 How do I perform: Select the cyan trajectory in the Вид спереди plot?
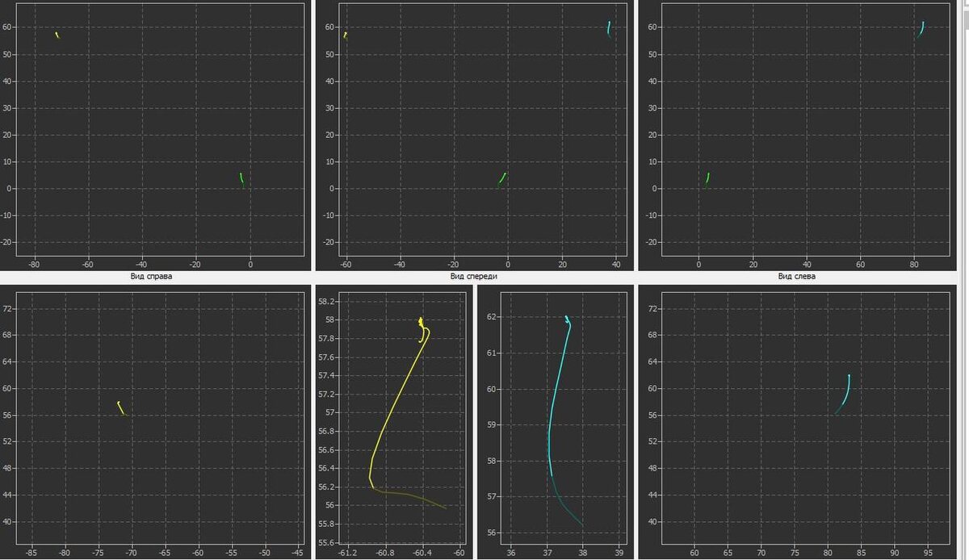609,29
